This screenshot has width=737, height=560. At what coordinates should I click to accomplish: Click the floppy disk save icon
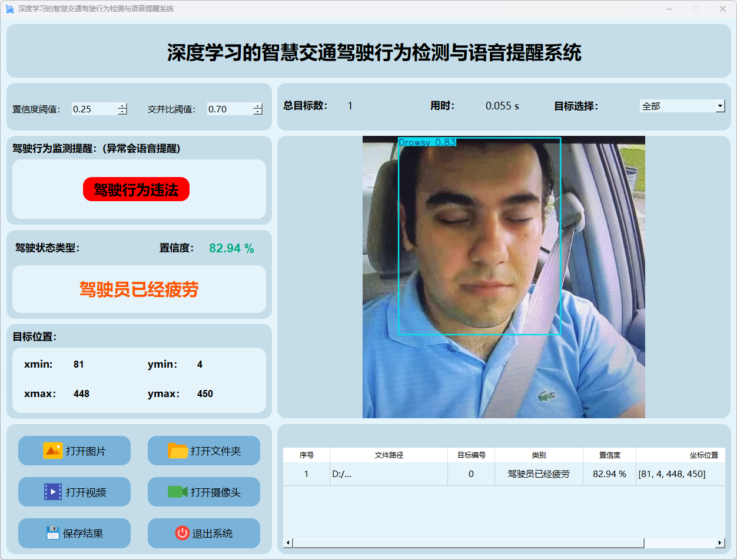(53, 533)
